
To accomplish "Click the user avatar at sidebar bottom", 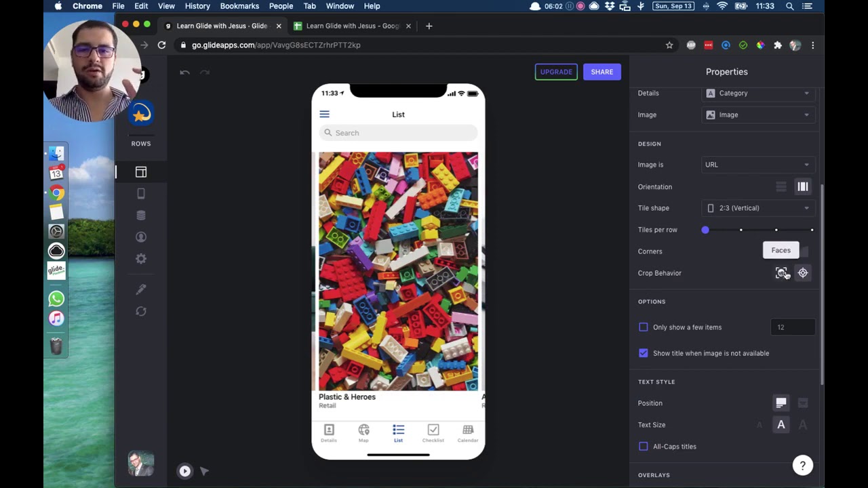I will (x=141, y=464).
